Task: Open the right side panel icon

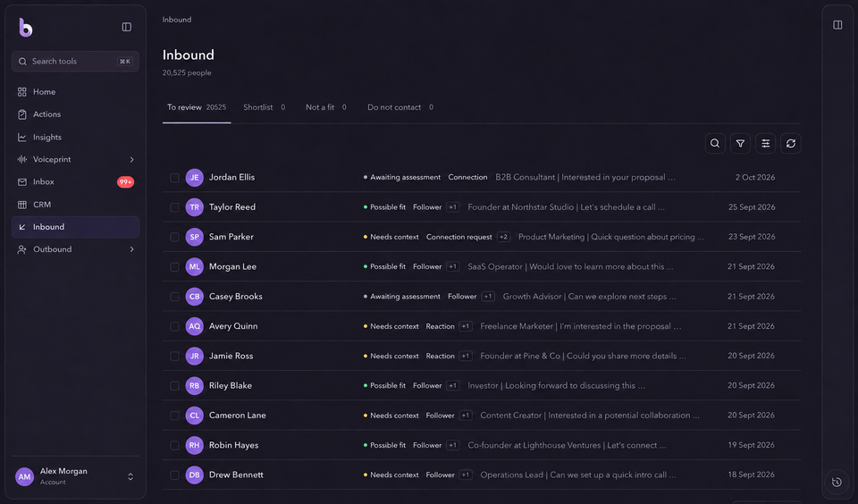Action: [837, 25]
